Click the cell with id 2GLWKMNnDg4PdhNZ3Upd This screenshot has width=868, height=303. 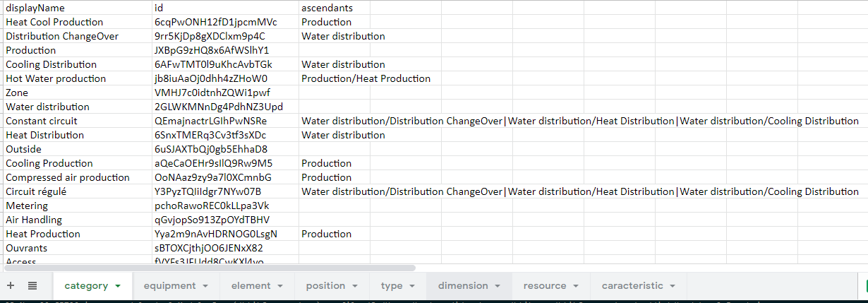[x=218, y=107]
